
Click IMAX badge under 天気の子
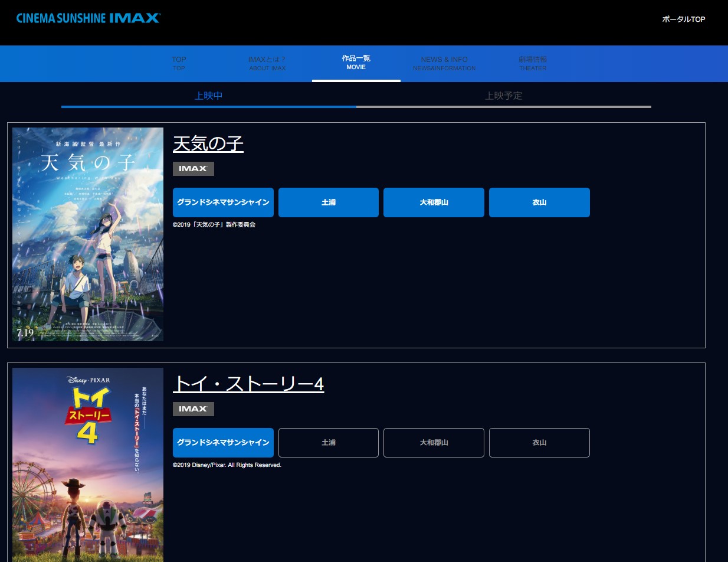(194, 169)
